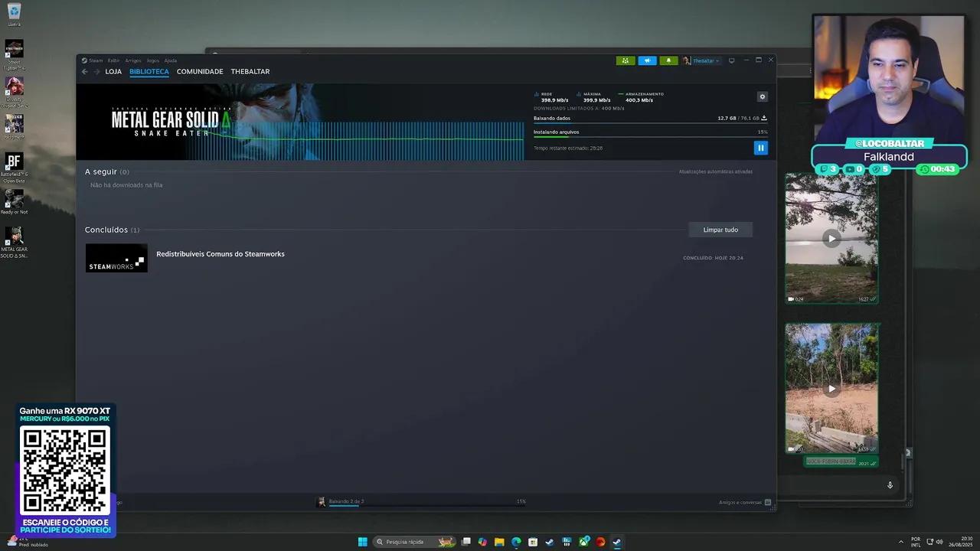Open Microsoft Edge taskbar icon

pos(516,542)
